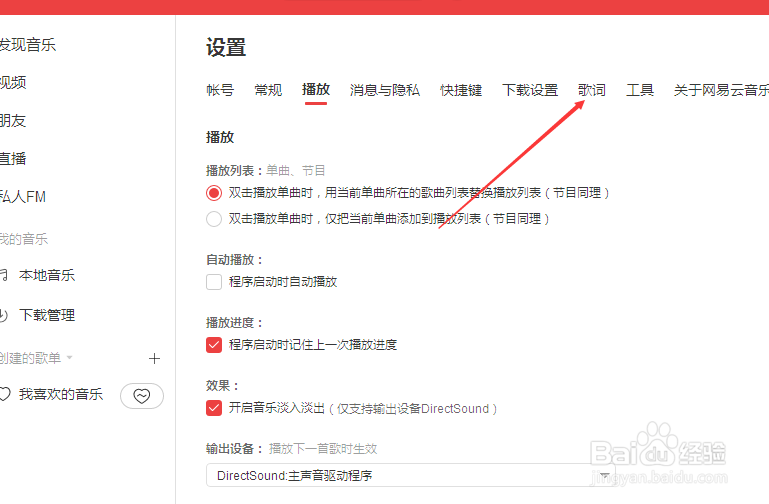
Task: Open the 帐号 settings tab
Action: 220,90
